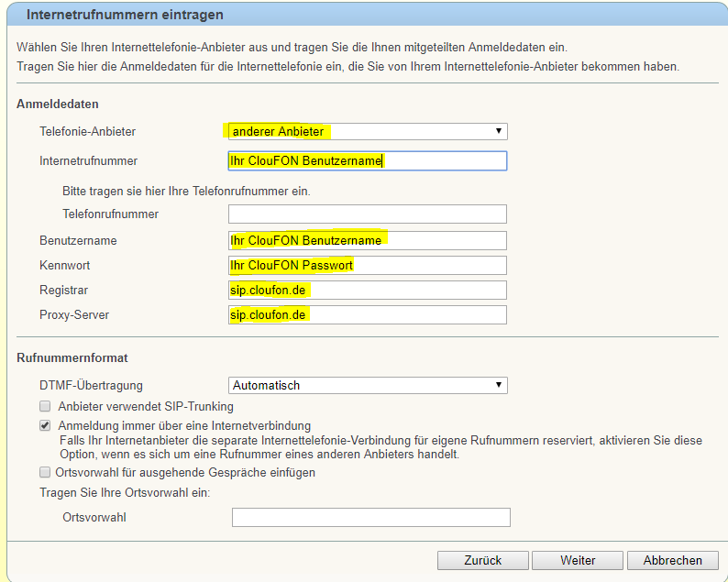Select the Kennwort input field

pyautogui.click(x=368, y=266)
